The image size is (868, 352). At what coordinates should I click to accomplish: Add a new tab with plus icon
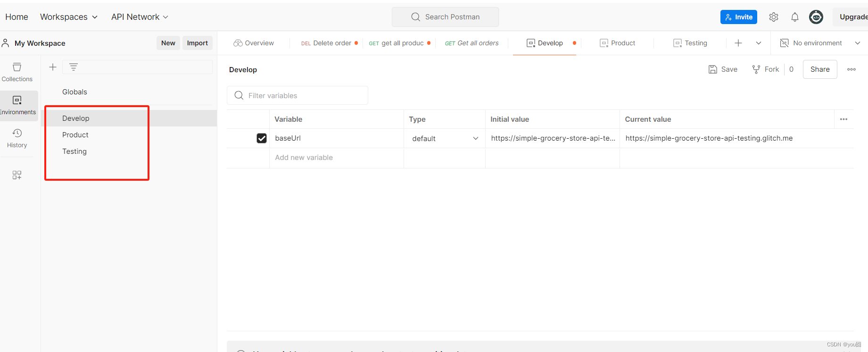pyautogui.click(x=738, y=43)
